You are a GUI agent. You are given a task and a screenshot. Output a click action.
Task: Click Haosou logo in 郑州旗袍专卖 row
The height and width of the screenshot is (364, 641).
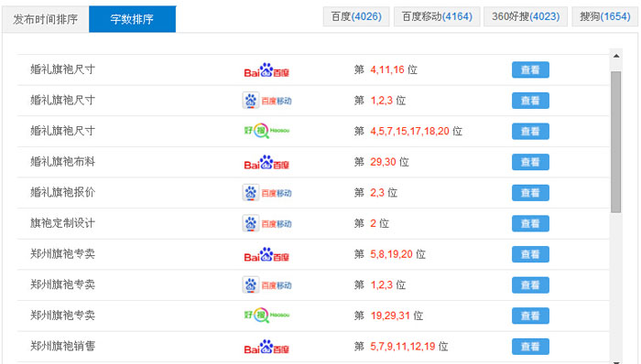(x=266, y=315)
